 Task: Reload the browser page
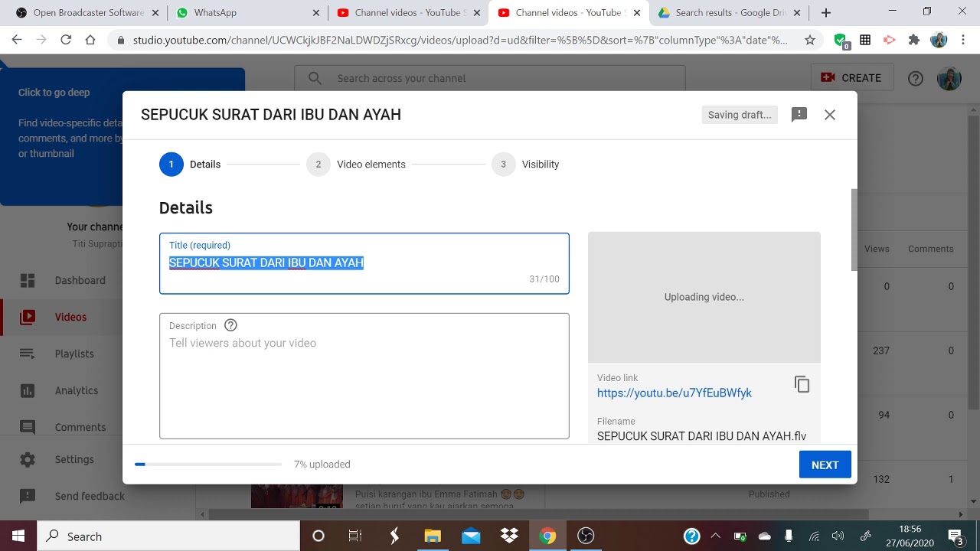(66, 41)
